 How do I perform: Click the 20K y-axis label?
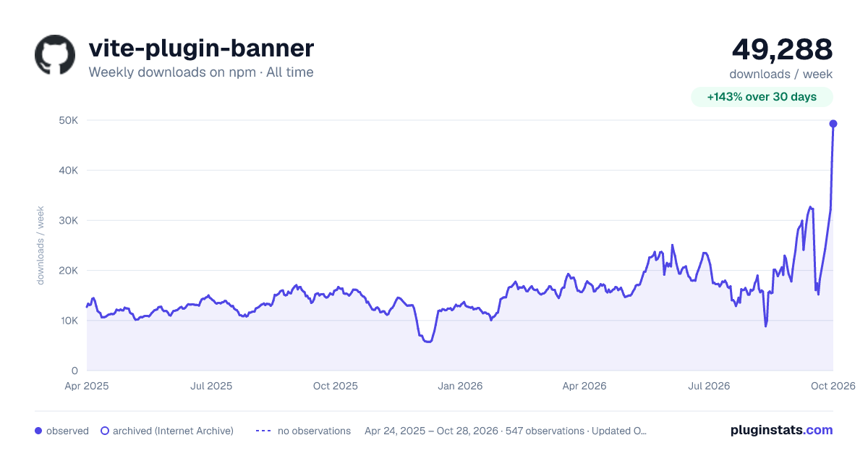(68, 270)
